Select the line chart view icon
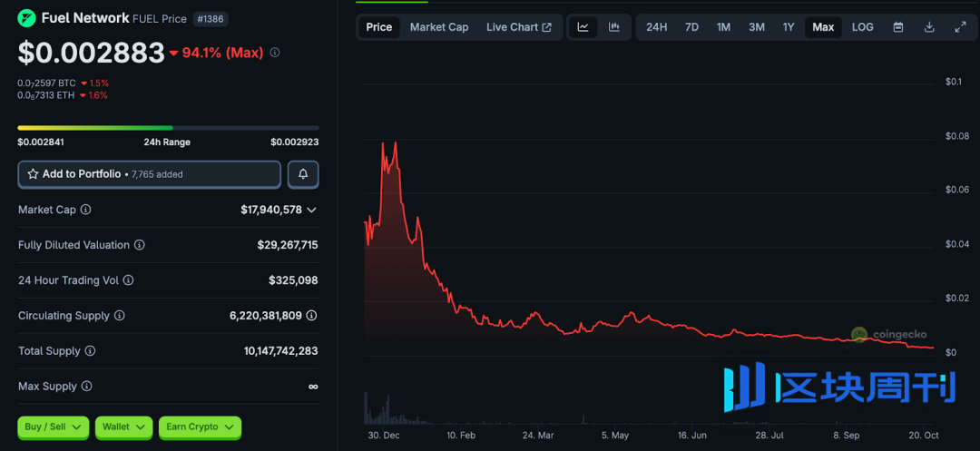980x451 pixels. click(x=583, y=27)
